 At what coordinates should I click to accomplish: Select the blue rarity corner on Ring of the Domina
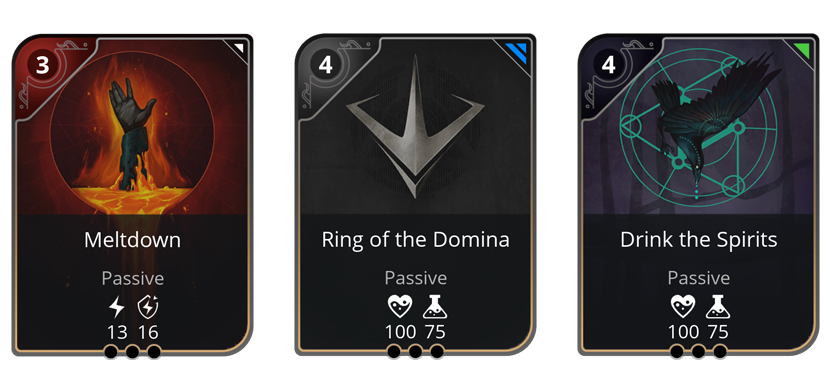[519, 52]
